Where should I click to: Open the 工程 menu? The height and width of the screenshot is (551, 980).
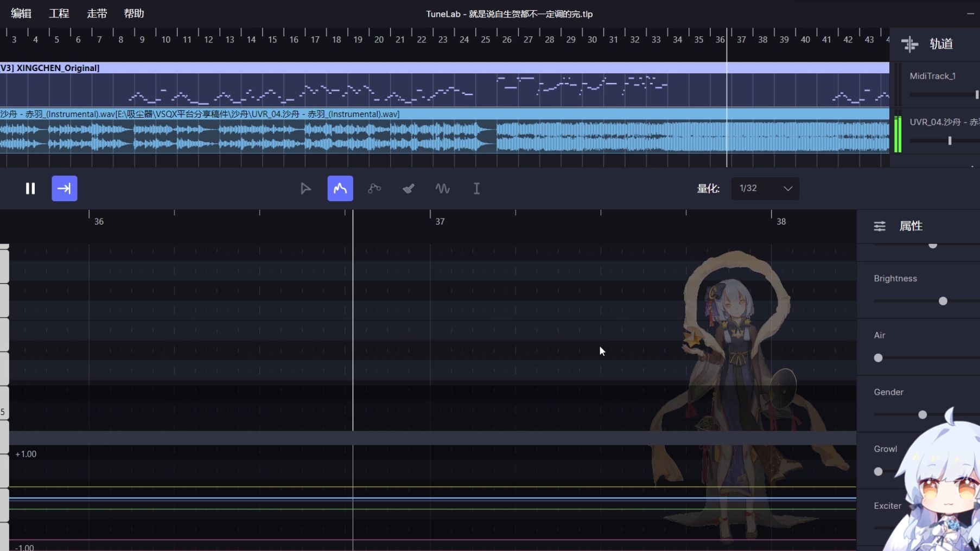pos(59,14)
